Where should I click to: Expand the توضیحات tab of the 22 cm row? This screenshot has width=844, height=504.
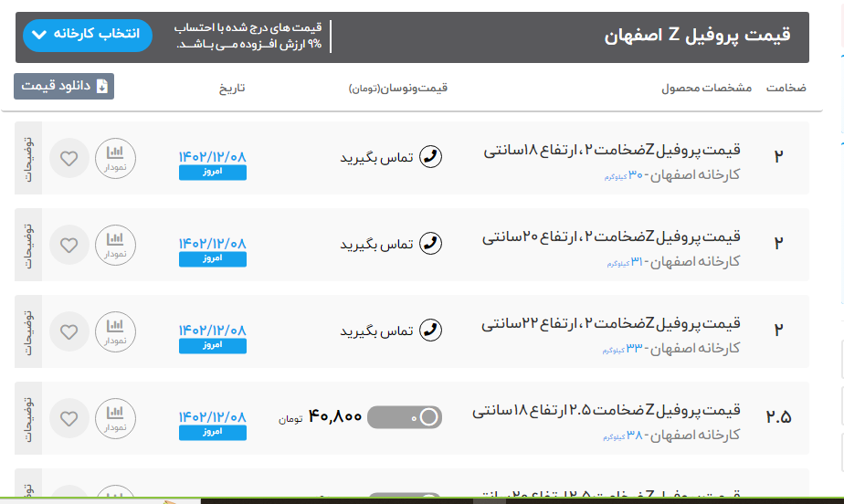coord(27,331)
